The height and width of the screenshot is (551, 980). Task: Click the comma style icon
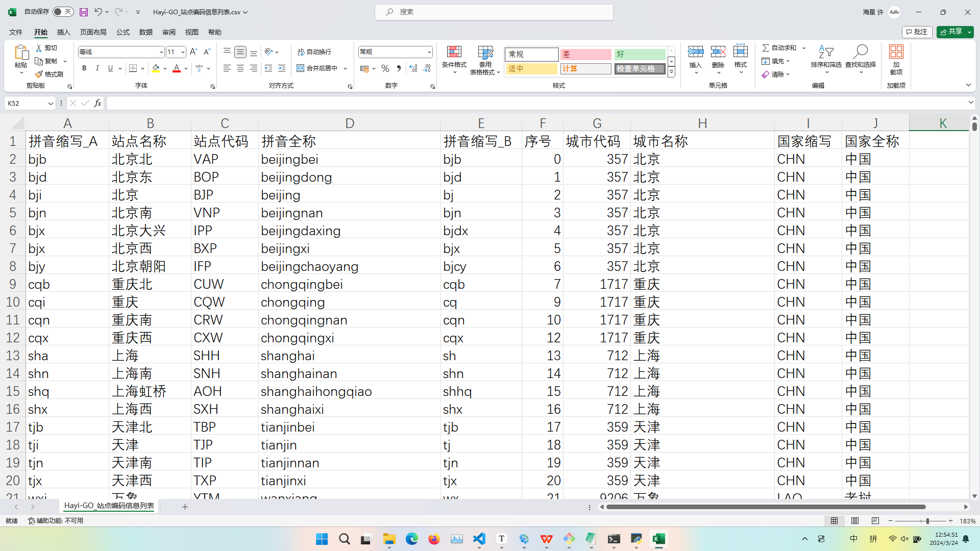[x=399, y=68]
